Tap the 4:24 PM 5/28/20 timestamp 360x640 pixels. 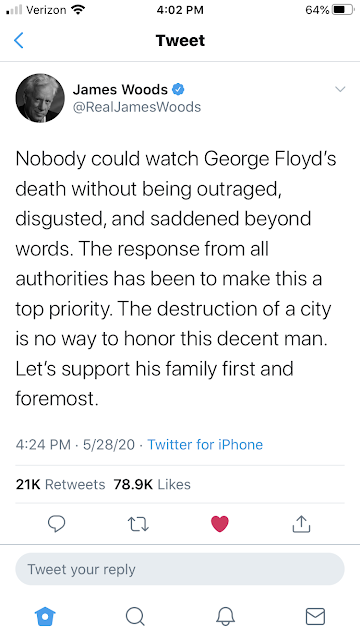tap(75, 444)
